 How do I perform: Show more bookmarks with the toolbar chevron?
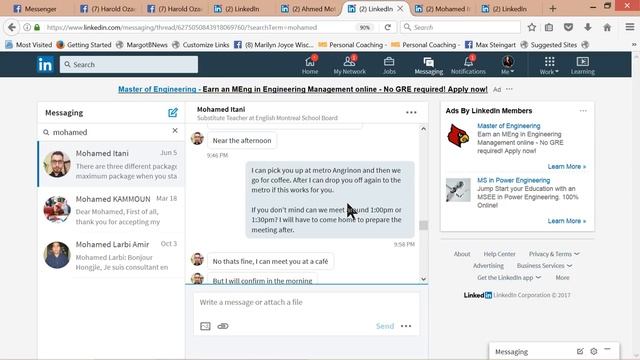tap(634, 44)
